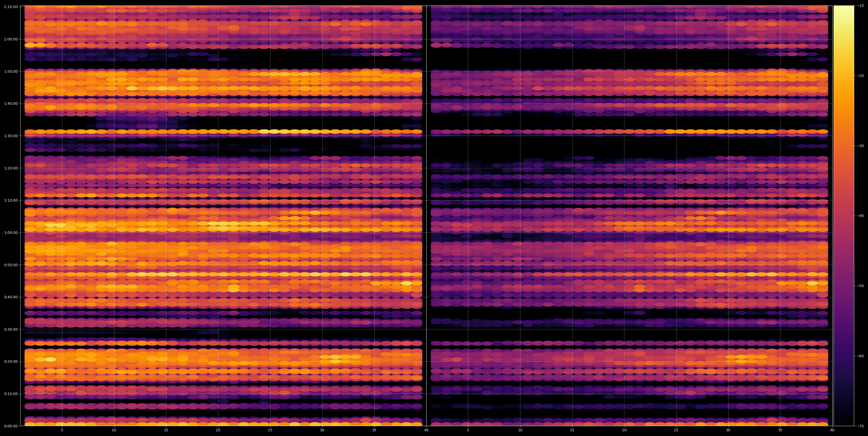Click the 0:50:00 time axis label
The image size is (868, 436).
[11, 265]
